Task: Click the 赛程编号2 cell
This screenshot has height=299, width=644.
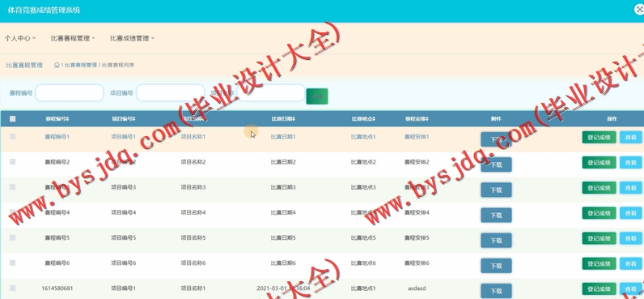Action: 57,162
